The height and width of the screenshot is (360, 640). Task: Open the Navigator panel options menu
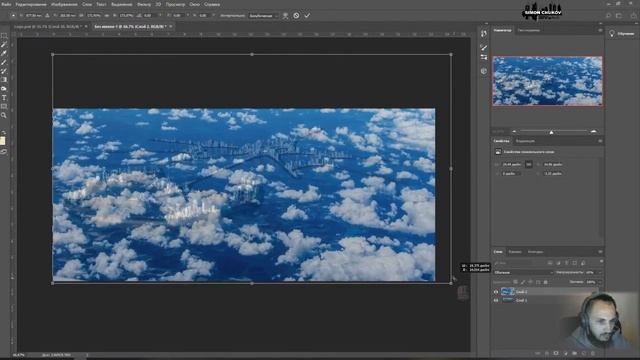coord(600,30)
